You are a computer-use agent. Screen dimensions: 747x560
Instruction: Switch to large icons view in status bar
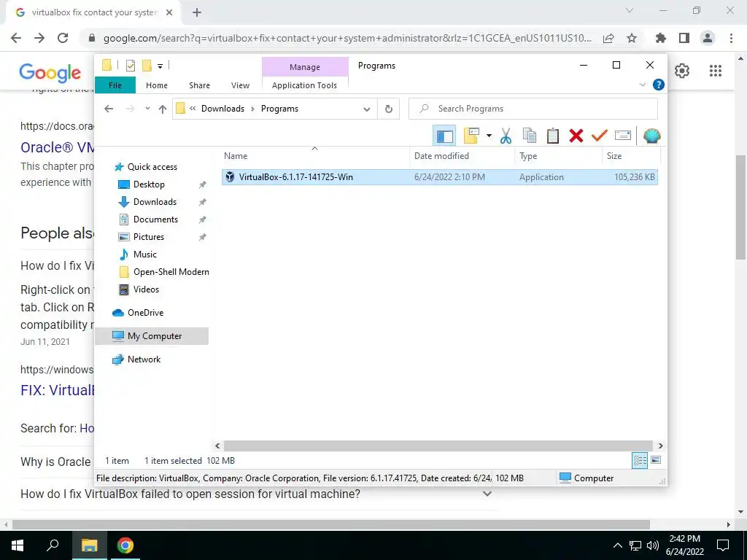click(x=656, y=461)
